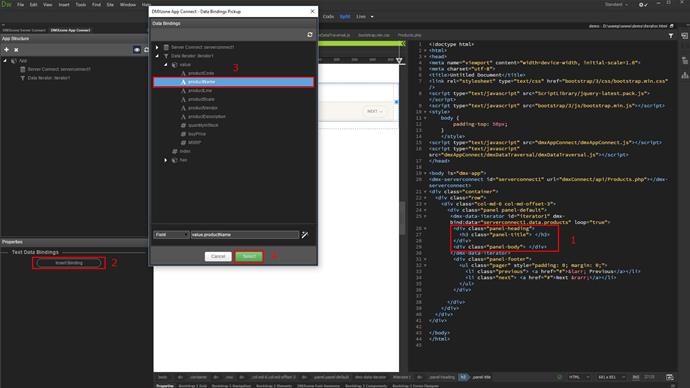Toggle the eye visibility icon in App Structure
The height and width of the screenshot is (388, 690).
pyautogui.click(x=137, y=50)
